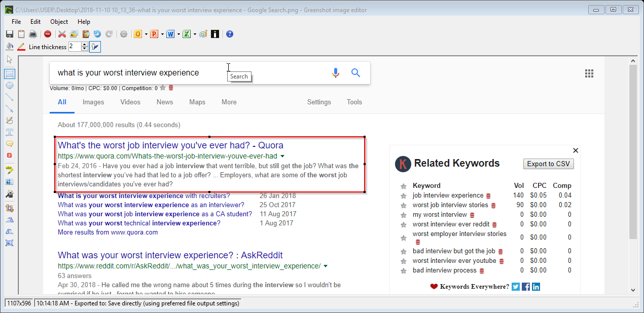Viewport: 644px width, 313px height.
Task: Select the Draw ellipse tool
Action: [x=9, y=85]
